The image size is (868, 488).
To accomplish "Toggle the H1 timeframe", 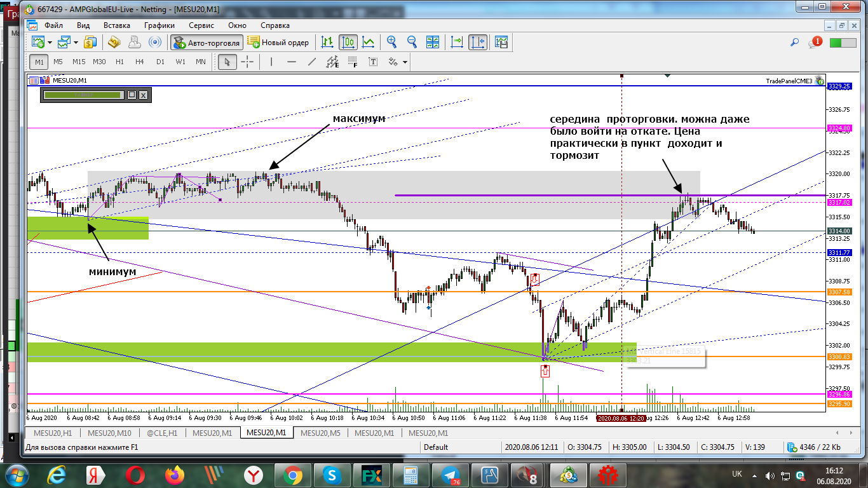I will click(x=119, y=62).
